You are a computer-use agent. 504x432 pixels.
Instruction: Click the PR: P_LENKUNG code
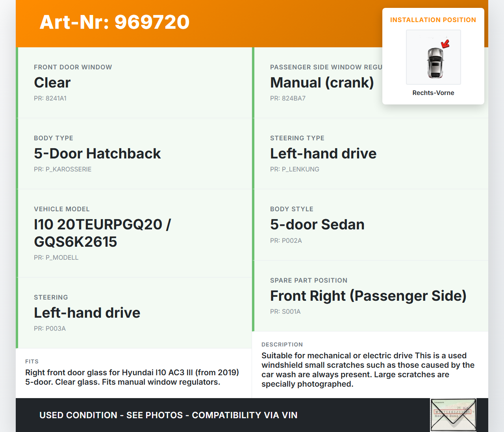tap(295, 169)
